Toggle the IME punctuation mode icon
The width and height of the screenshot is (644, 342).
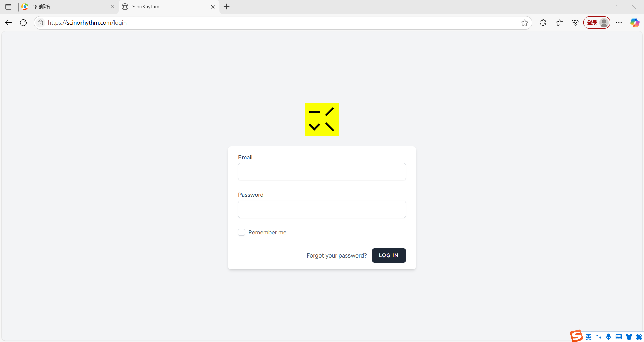(599, 337)
